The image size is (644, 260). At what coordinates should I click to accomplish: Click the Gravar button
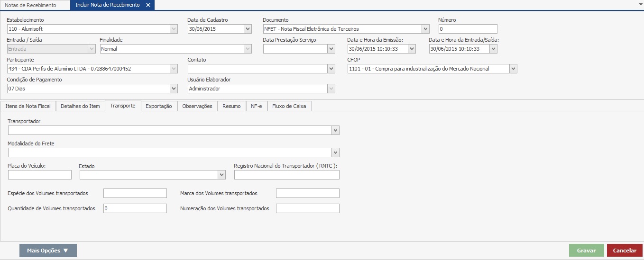tap(586, 251)
